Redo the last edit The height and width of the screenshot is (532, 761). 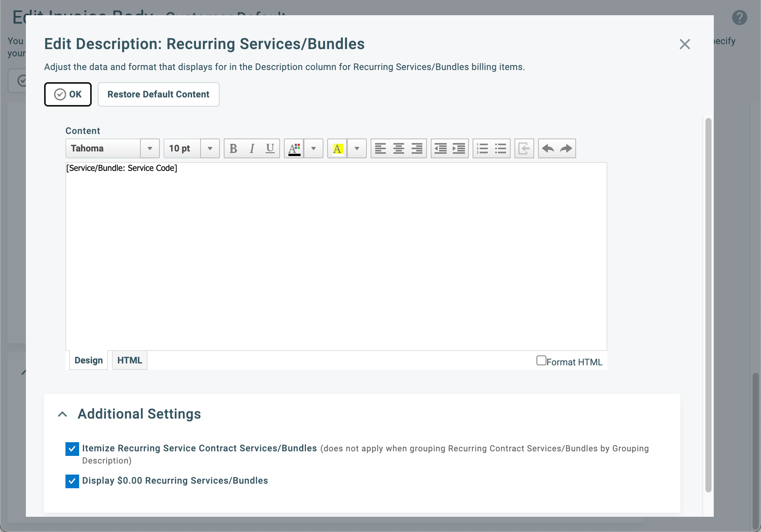[x=566, y=148]
